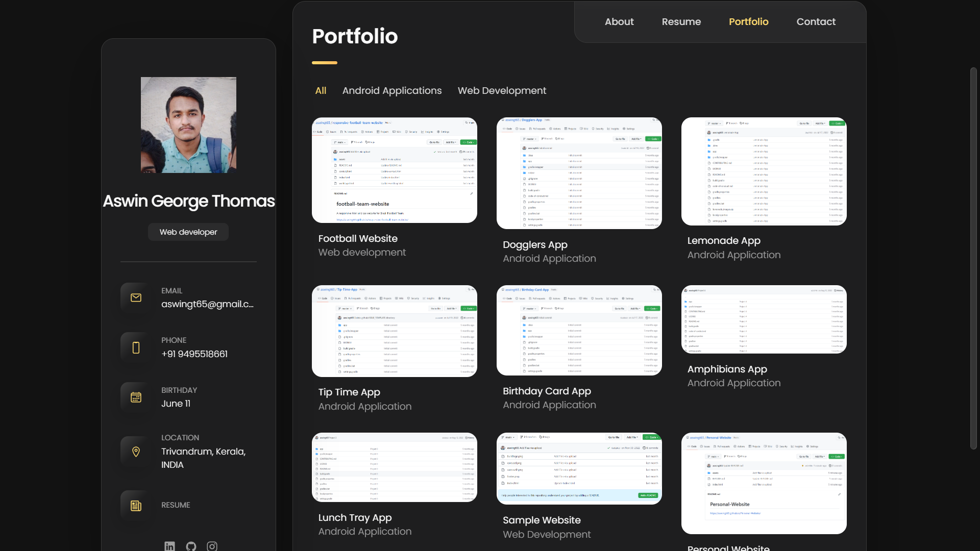Viewport: 980px width, 551px height.
Task: Open the Contact navigation tab
Action: point(816,21)
